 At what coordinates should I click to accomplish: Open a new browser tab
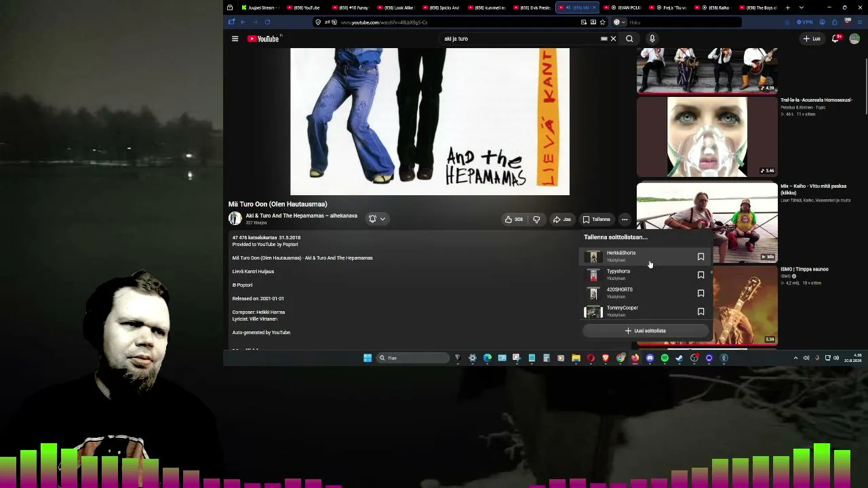coord(787,7)
